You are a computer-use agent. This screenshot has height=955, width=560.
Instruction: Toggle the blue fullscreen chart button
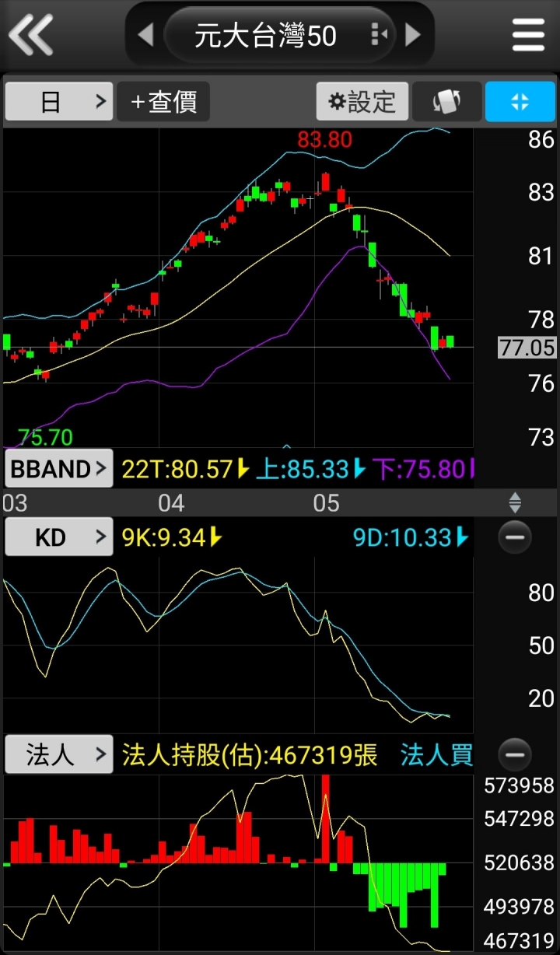pos(520,102)
